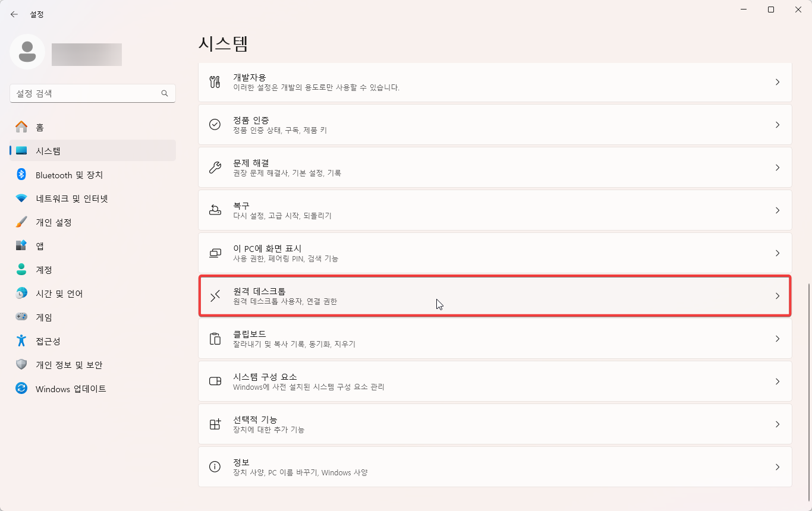Open the 클립보드 clipboard icon
The height and width of the screenshot is (511, 812).
coord(215,339)
